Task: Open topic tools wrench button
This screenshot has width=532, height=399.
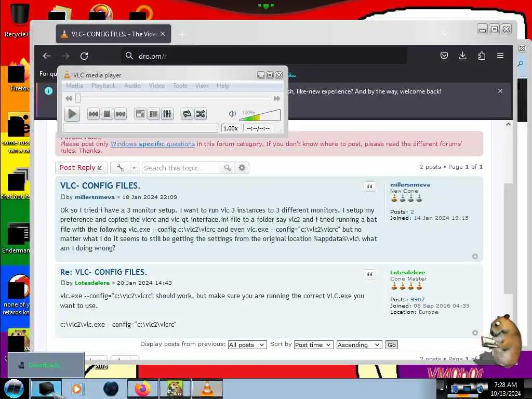Action: point(120,168)
